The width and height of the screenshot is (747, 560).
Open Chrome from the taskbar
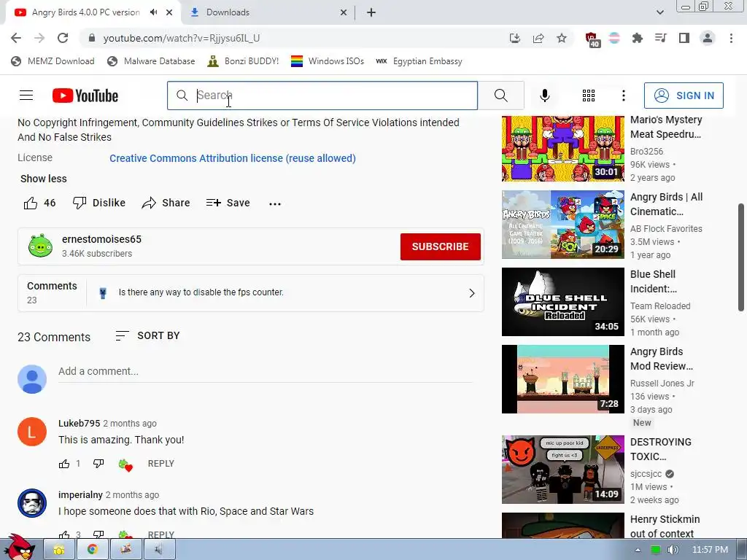(x=93, y=550)
